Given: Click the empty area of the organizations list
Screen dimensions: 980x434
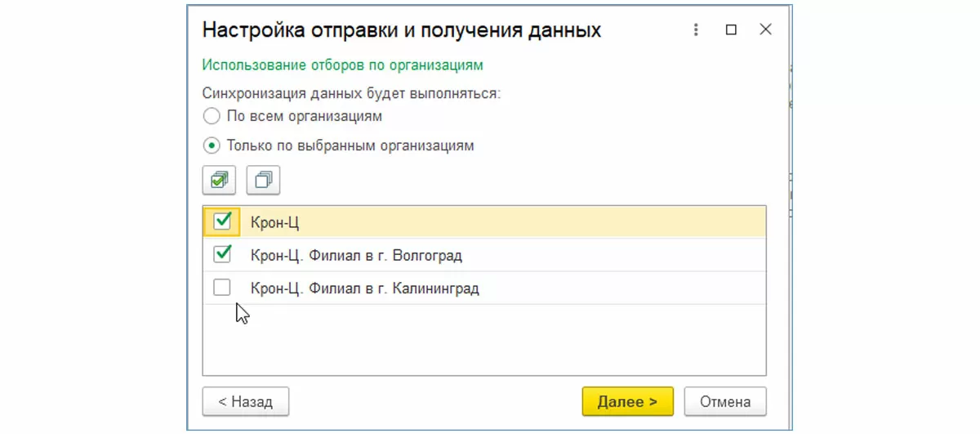Looking at the screenshot, I should 483,339.
